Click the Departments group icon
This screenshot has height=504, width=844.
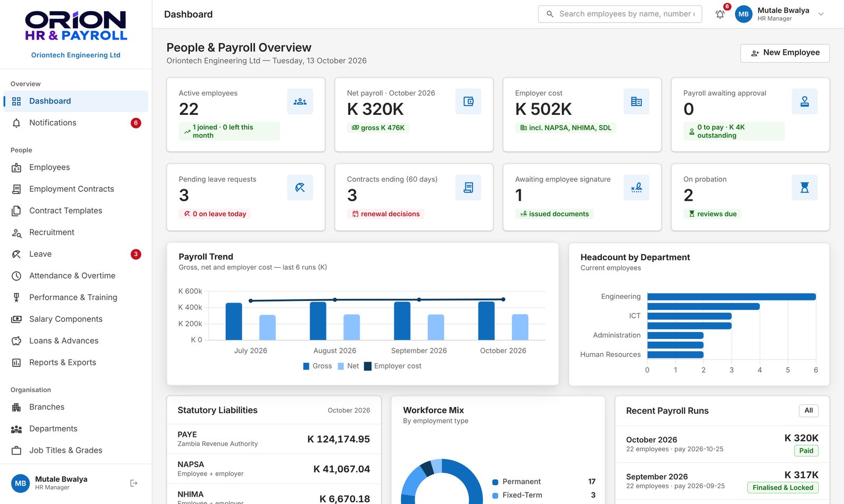pos(16,429)
